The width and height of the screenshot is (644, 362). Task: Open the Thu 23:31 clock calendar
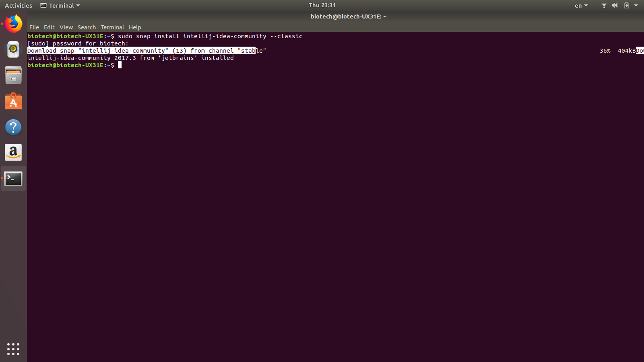click(x=322, y=5)
